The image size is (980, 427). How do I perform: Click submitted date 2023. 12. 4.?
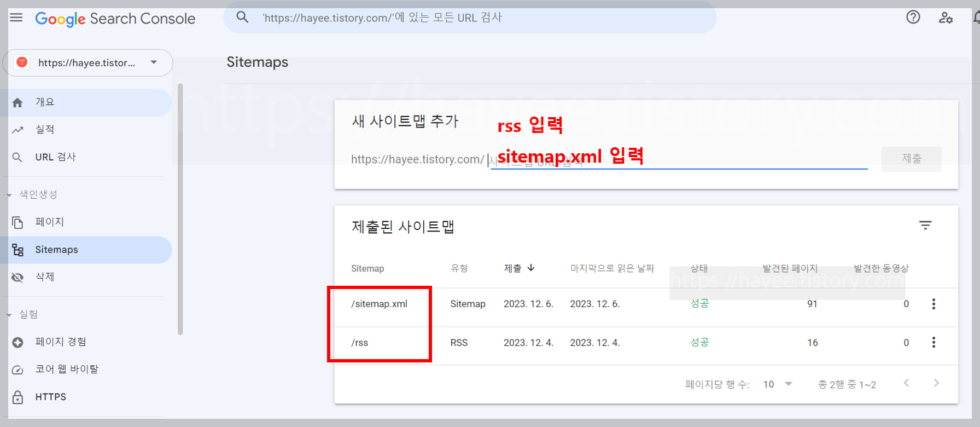pos(528,343)
